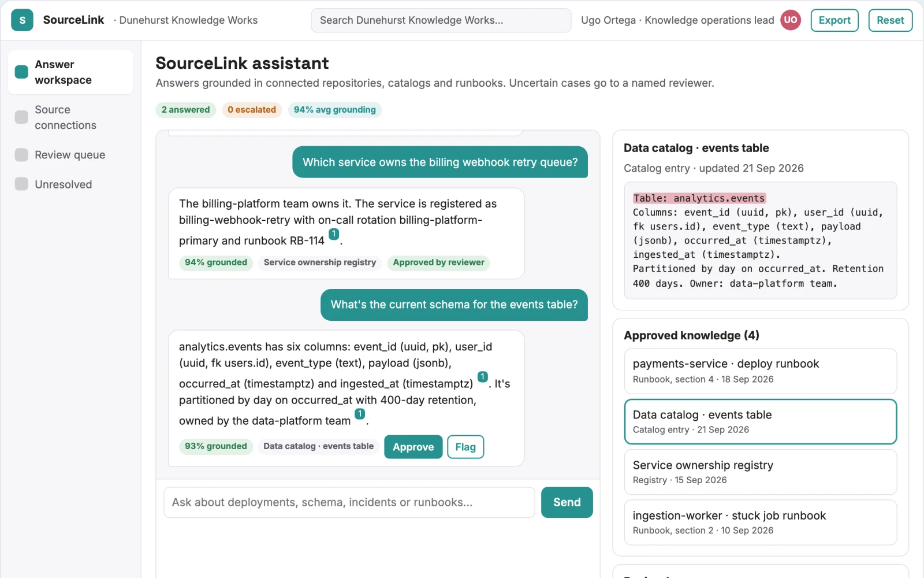Focus the Search Dunehurst Knowledge Works field
Viewport: 924px width, 578px height.
441,20
